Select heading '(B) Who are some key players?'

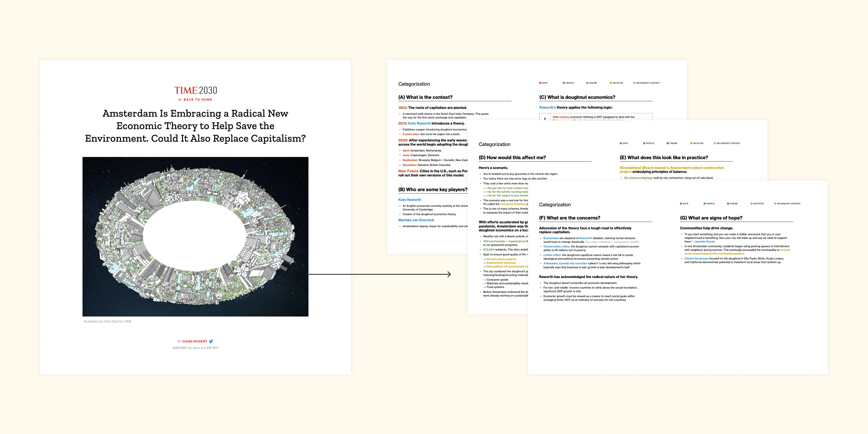433,190
